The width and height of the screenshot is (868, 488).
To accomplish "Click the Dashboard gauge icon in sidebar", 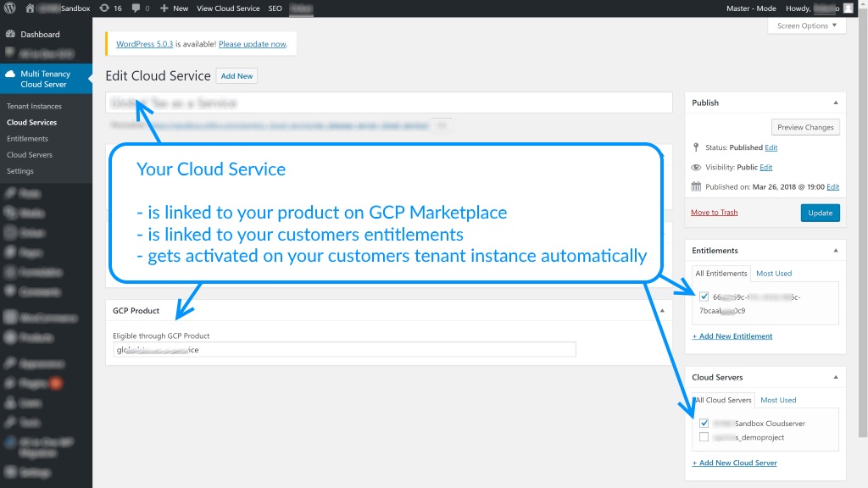I will tap(10, 34).
